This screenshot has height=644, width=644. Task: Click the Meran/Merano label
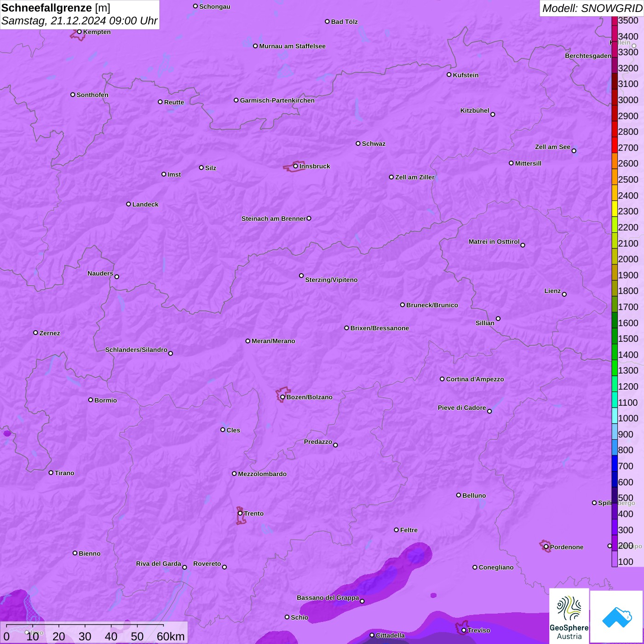274,341
